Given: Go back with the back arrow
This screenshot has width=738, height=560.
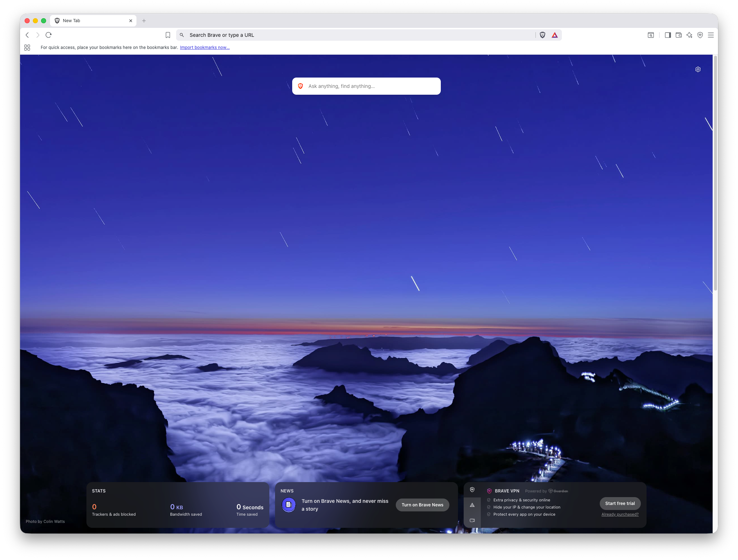Looking at the screenshot, I should click(x=27, y=35).
